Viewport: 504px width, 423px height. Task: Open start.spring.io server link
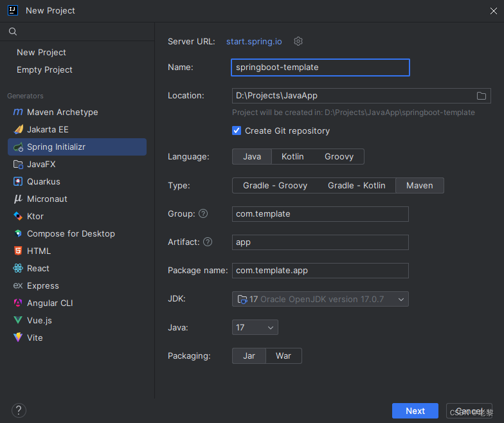tap(254, 41)
